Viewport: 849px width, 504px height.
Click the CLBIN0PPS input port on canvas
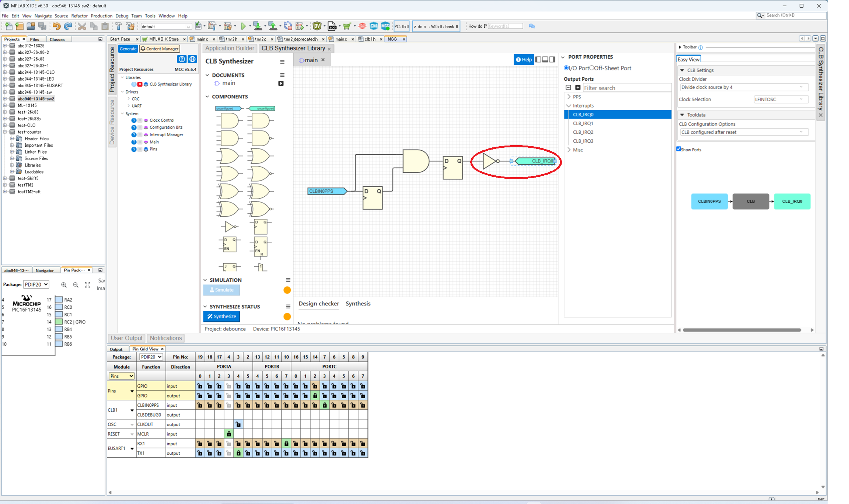click(x=327, y=191)
